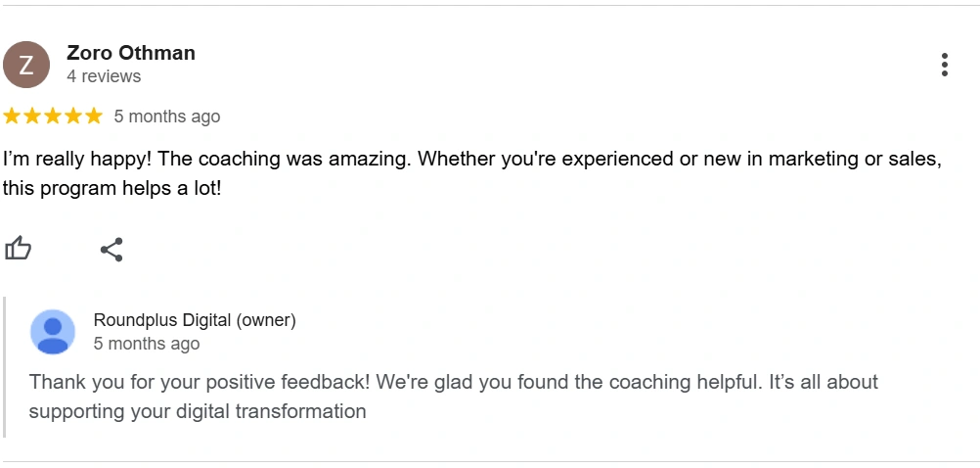Click the review line starting "I'm really happy!"
This screenshot has width=980, height=468.
tap(471, 160)
